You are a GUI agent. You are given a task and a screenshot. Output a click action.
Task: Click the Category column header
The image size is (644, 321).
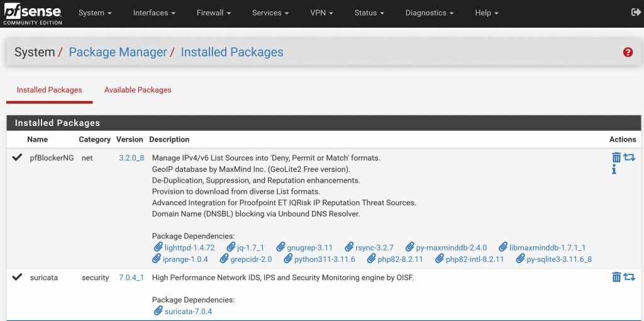click(94, 139)
